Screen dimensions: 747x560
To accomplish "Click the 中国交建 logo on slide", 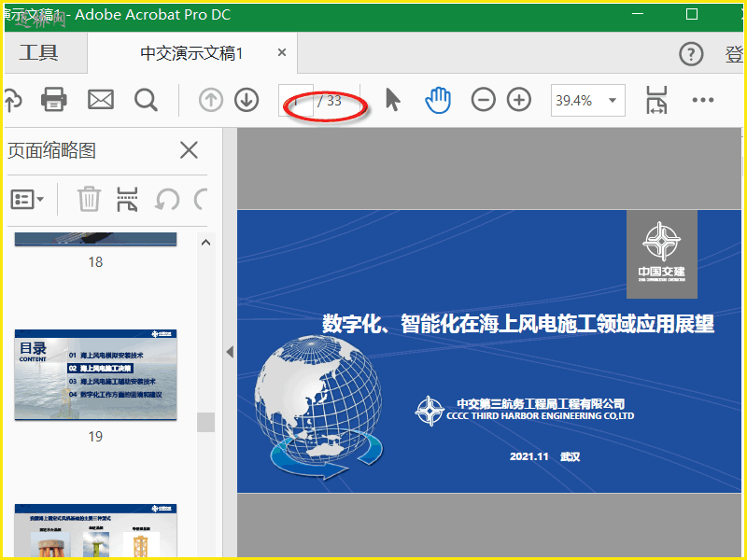I will (662, 254).
